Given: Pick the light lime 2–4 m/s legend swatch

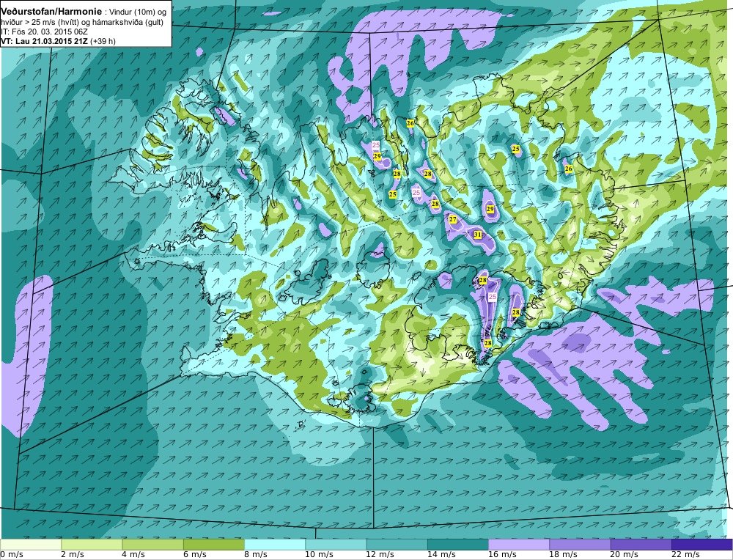Looking at the screenshot, I should 92,545.
